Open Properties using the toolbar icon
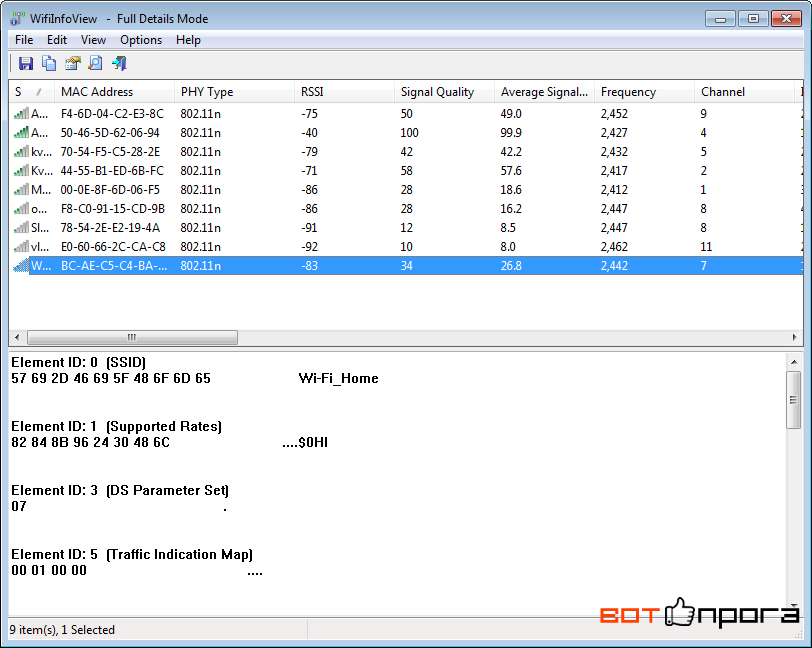 (72, 63)
